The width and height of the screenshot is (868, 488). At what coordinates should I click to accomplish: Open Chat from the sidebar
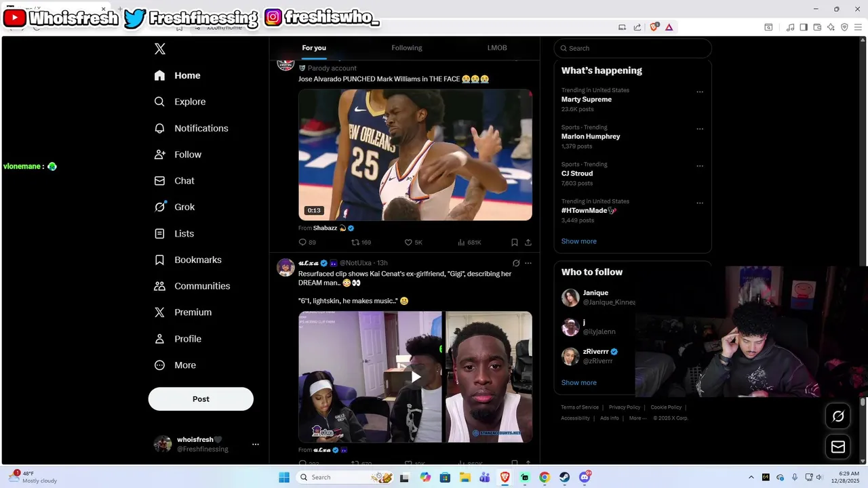click(x=174, y=181)
